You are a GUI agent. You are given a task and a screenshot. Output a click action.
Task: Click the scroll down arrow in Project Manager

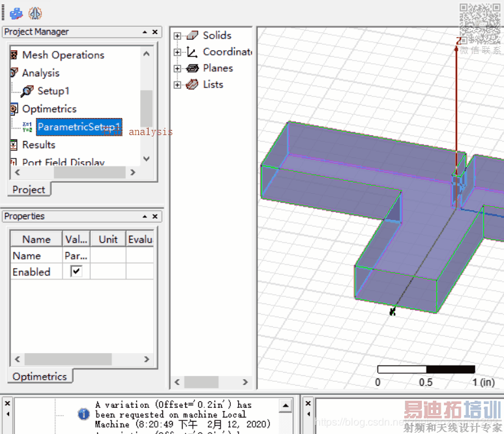click(147, 159)
